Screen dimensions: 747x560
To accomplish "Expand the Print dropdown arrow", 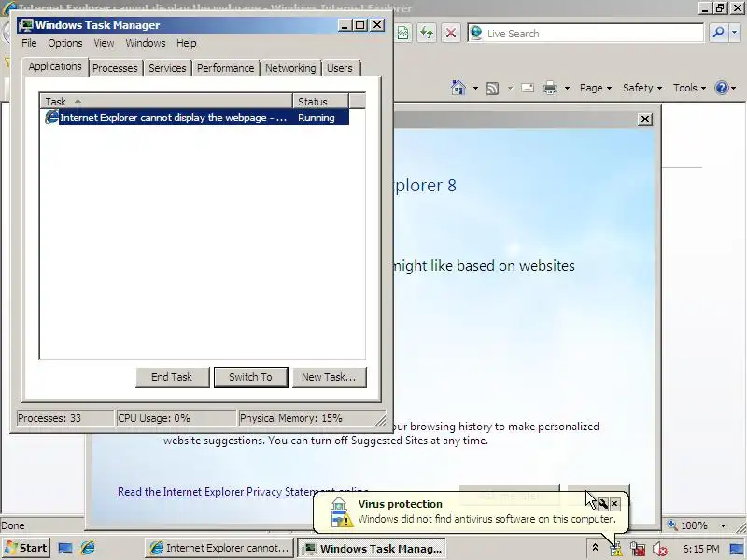I will point(567,88).
